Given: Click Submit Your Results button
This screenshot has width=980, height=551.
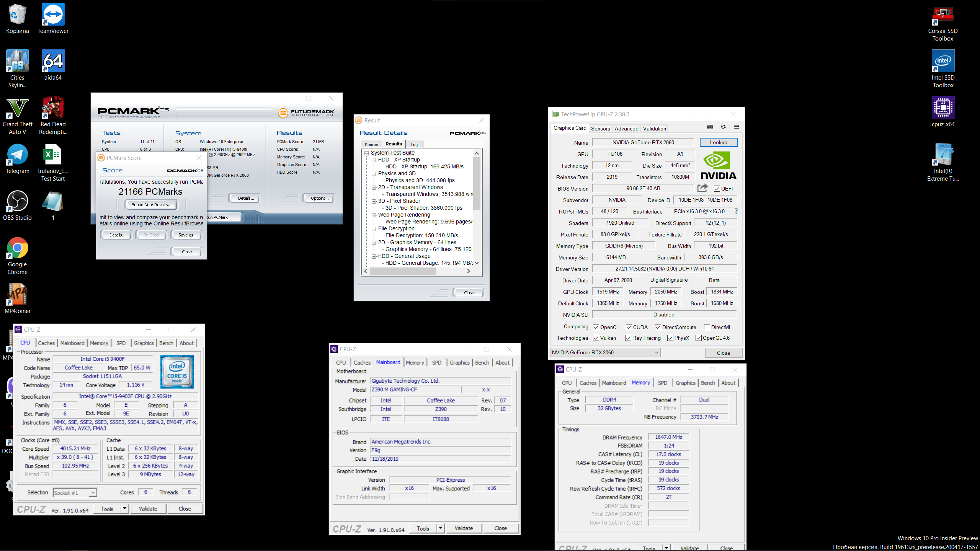Looking at the screenshot, I should [x=151, y=205].
